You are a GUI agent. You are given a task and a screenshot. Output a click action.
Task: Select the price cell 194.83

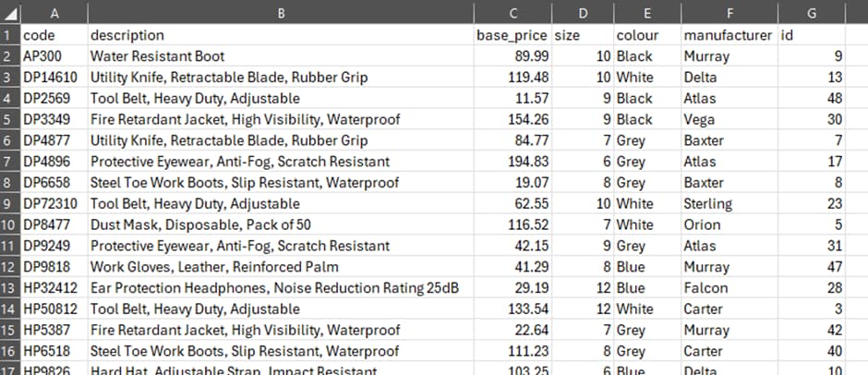point(512,162)
